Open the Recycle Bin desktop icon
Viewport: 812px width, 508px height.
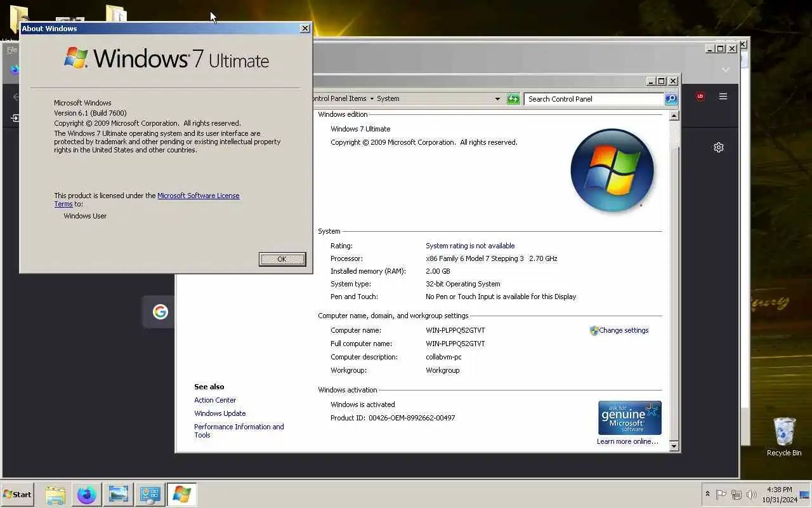[x=784, y=437]
